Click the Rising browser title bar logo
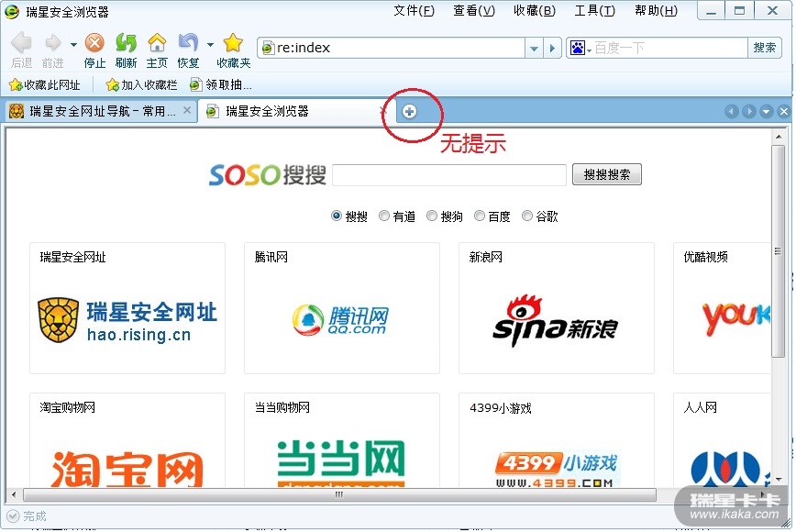The width and height of the screenshot is (796, 532). pyautogui.click(x=12, y=11)
